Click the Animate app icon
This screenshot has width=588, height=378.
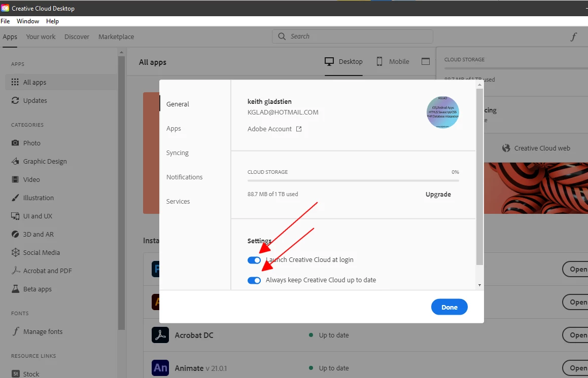160,368
